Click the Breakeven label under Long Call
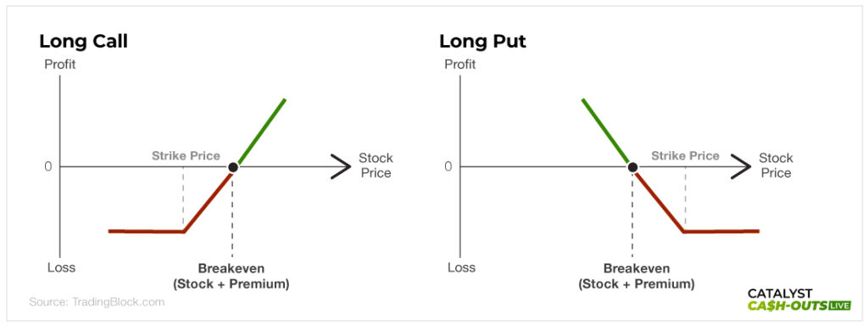Viewport: 868px width, 326px height. (x=231, y=268)
